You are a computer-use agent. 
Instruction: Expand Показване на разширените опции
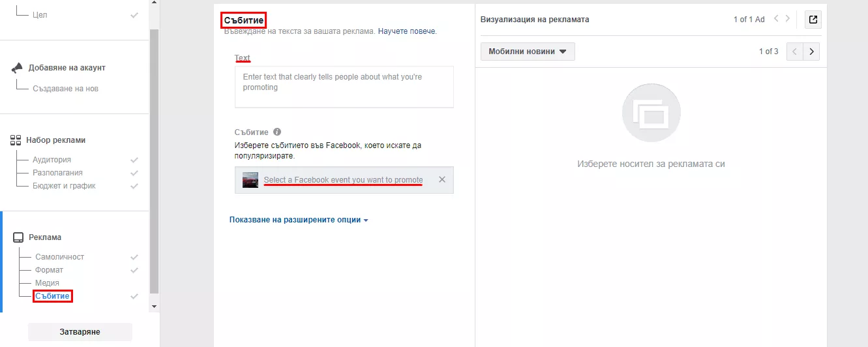[299, 220]
